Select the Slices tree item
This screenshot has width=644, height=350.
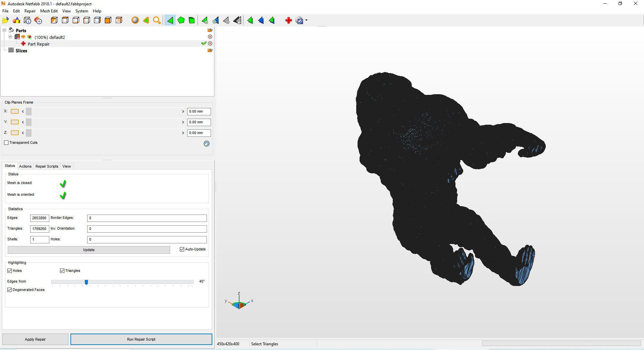click(21, 51)
